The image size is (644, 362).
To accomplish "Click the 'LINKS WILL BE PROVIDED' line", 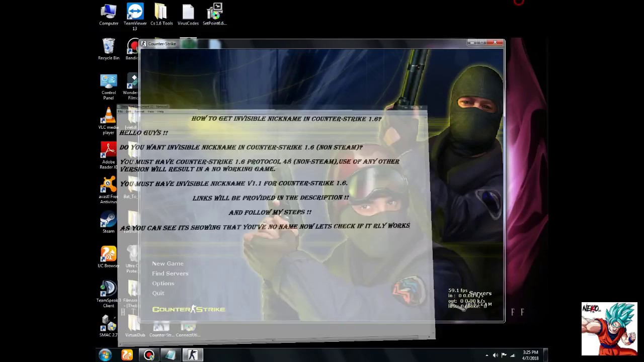I will click(271, 198).
